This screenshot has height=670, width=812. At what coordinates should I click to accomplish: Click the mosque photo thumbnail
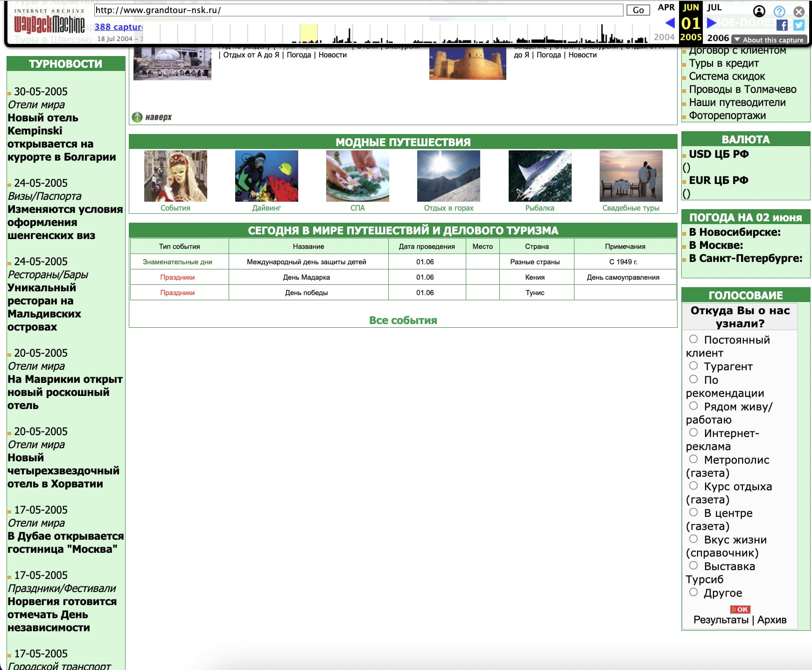click(172, 63)
